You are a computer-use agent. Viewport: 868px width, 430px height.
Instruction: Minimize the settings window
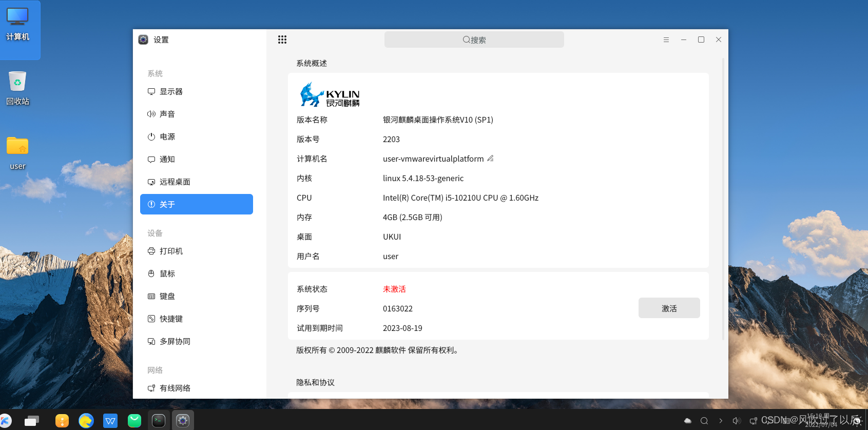(x=684, y=40)
